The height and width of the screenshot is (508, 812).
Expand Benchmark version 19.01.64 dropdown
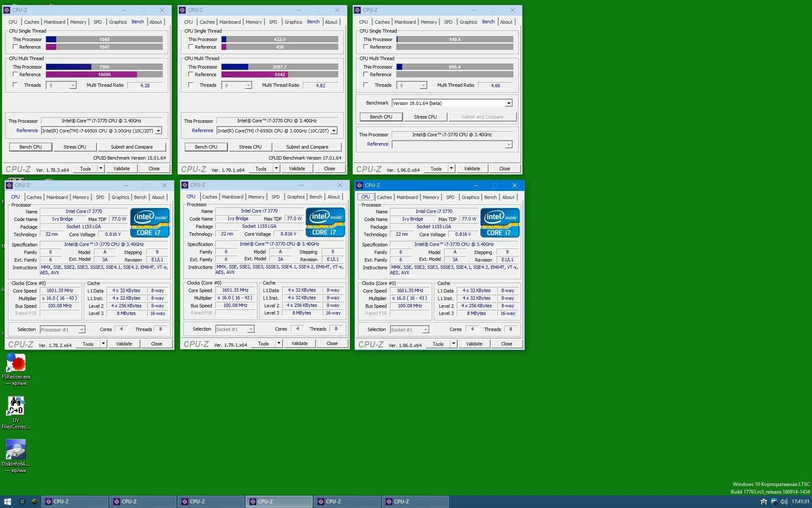tap(508, 103)
